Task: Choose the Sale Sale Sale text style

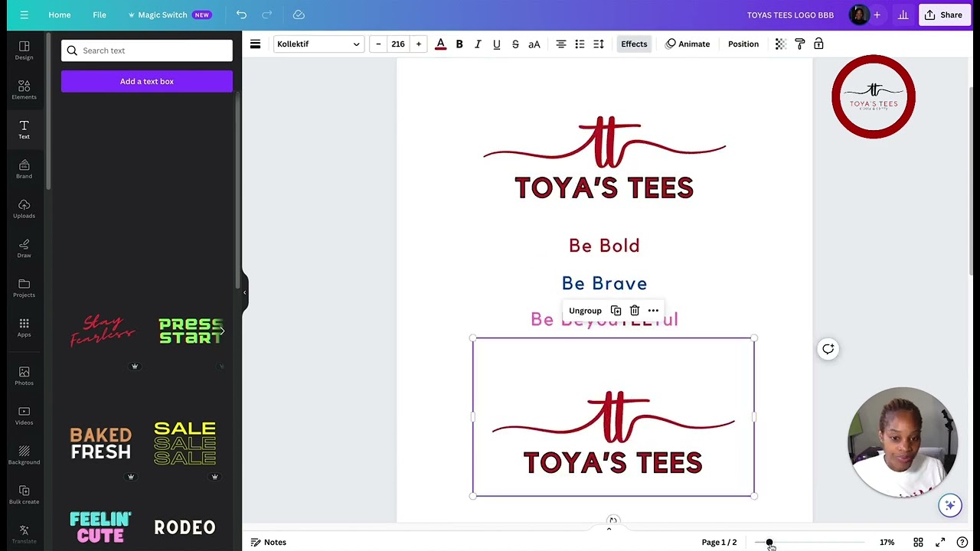Action: (185, 443)
